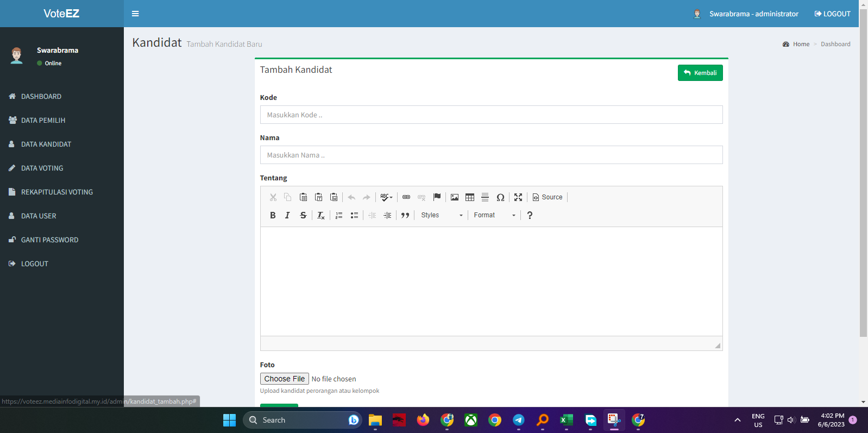This screenshot has height=433, width=868.
Task: Open the special character Omega icon
Action: 500,197
